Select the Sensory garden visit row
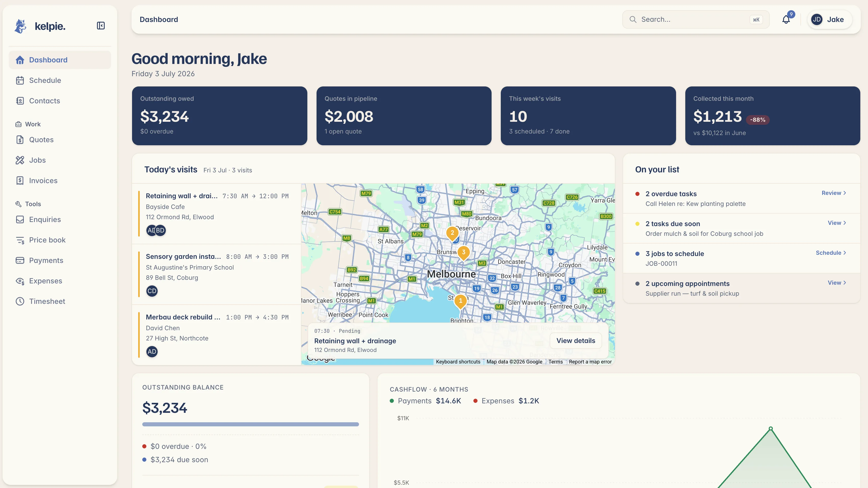The height and width of the screenshot is (488, 868). click(217, 274)
